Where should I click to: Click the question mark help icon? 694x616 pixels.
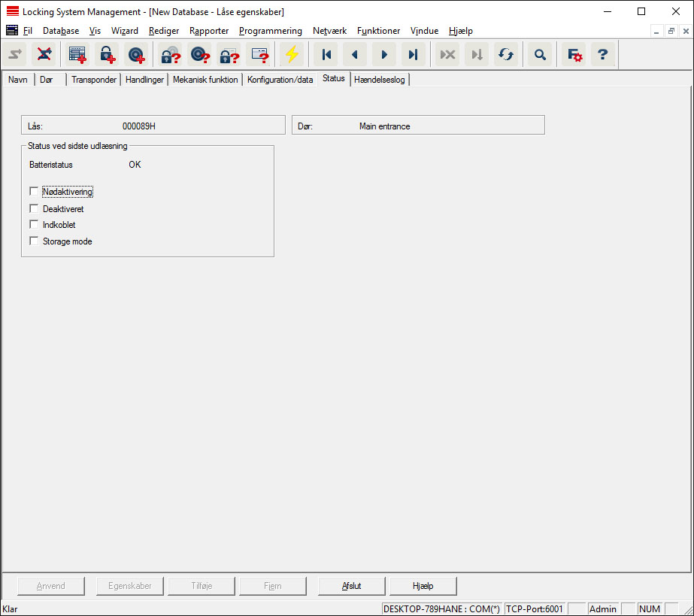(602, 55)
